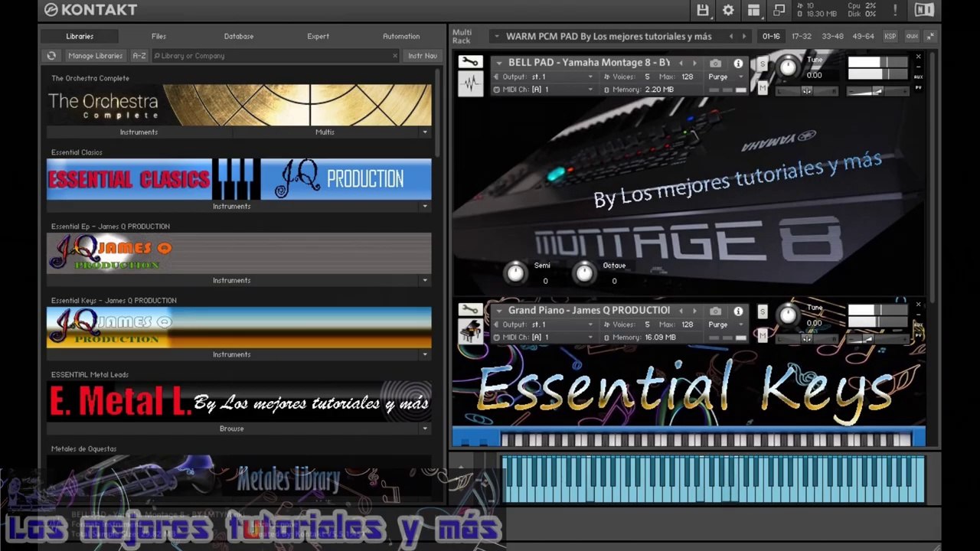Viewport: 980px width, 551px height.
Task: Open the multi rack name dropdown
Action: [x=496, y=36]
